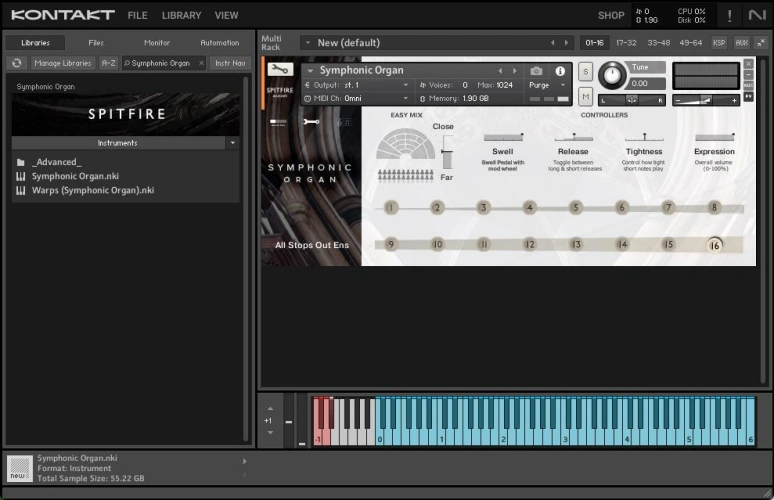Open the _Advanced_ folder
Image resolution: width=774 pixels, height=500 pixels.
coord(56,162)
